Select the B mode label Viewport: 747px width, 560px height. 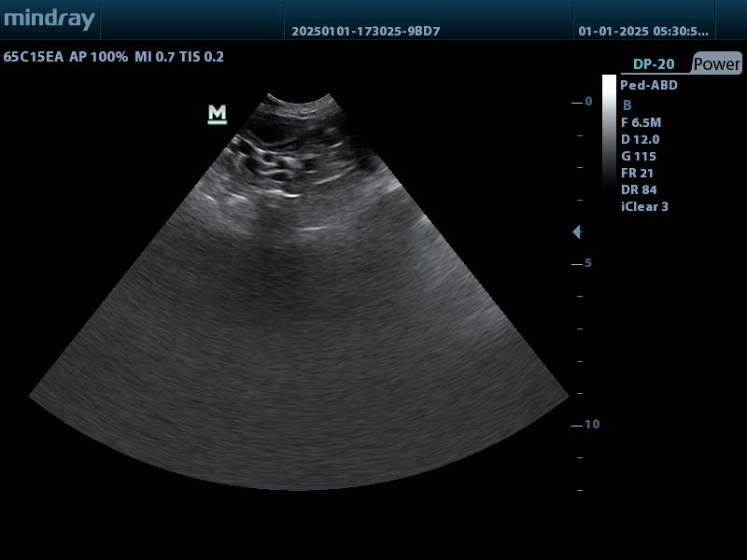click(627, 105)
